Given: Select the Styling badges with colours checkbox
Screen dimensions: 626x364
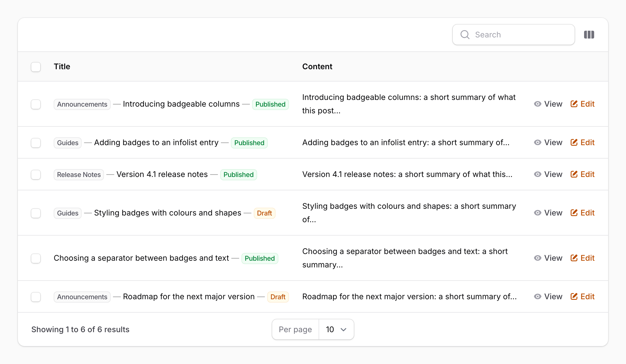Looking at the screenshot, I should click(36, 213).
